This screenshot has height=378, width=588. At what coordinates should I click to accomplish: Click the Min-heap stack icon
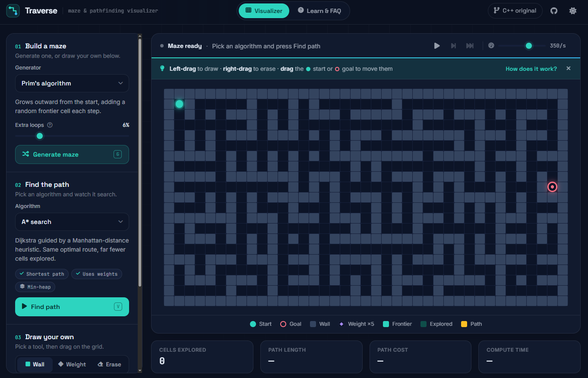click(x=22, y=287)
